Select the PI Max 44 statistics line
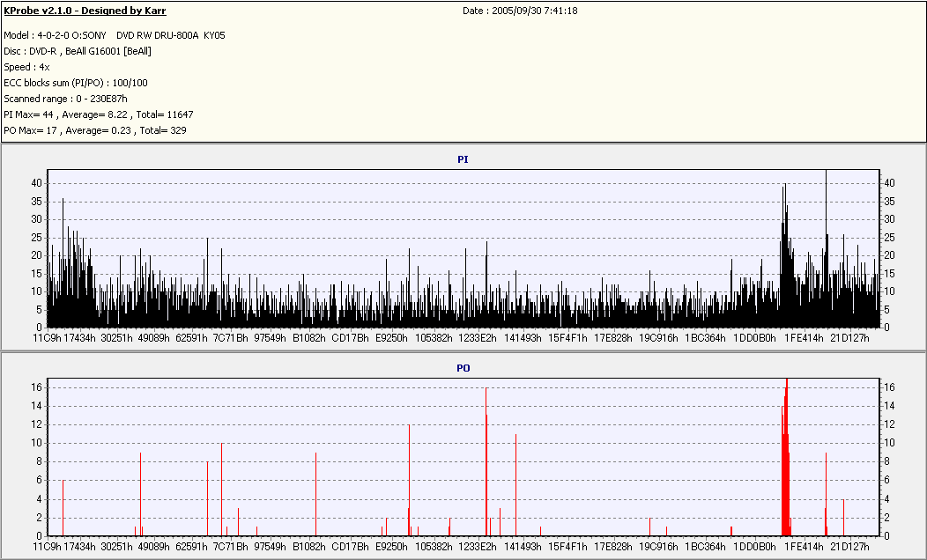The width and height of the screenshot is (927, 560). 99,114
